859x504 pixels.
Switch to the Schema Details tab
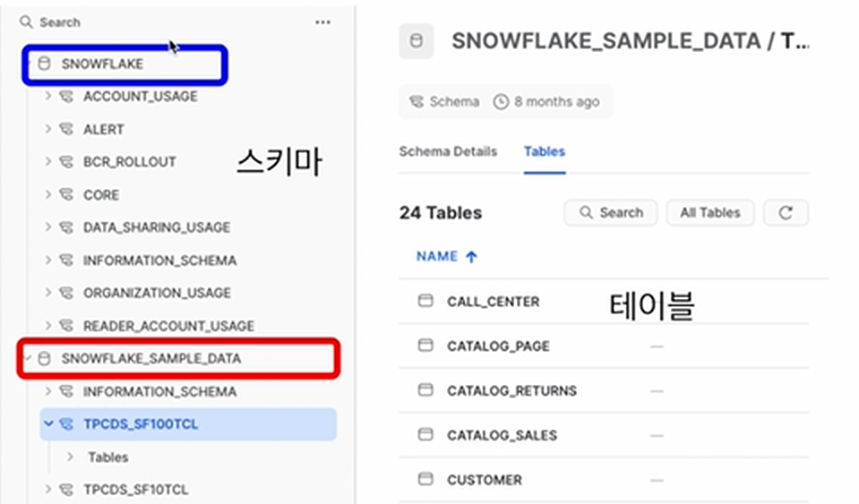coord(448,151)
